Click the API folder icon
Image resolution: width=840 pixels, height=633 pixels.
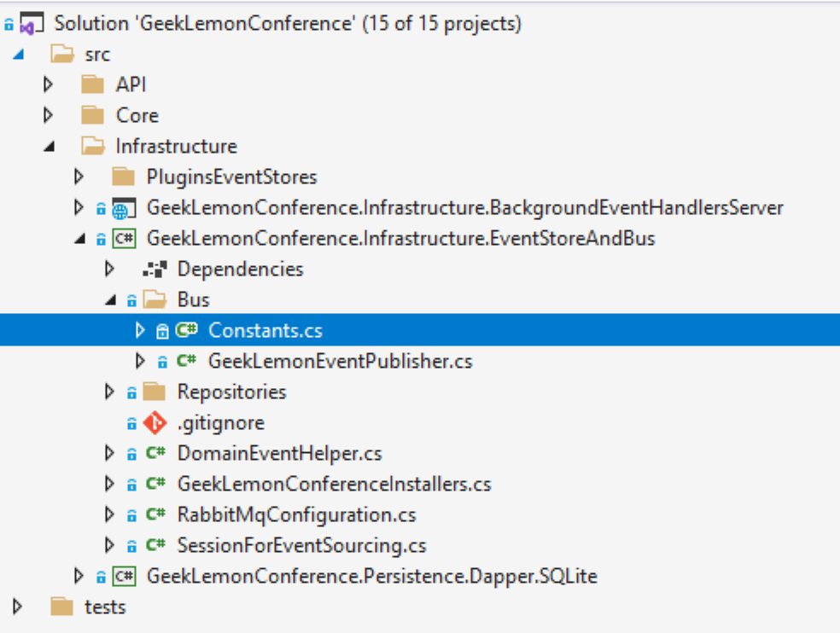coord(93,84)
